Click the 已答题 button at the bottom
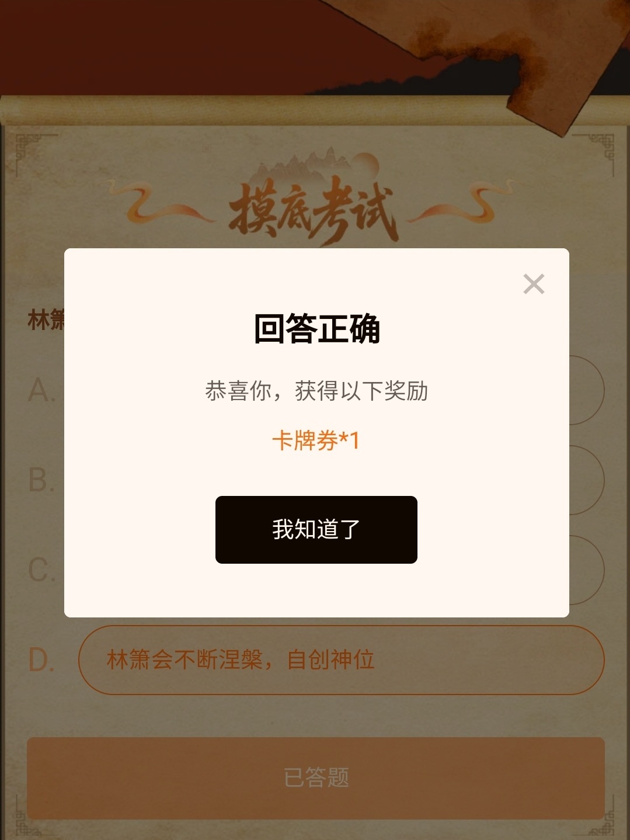This screenshot has height=840, width=630. click(316, 778)
